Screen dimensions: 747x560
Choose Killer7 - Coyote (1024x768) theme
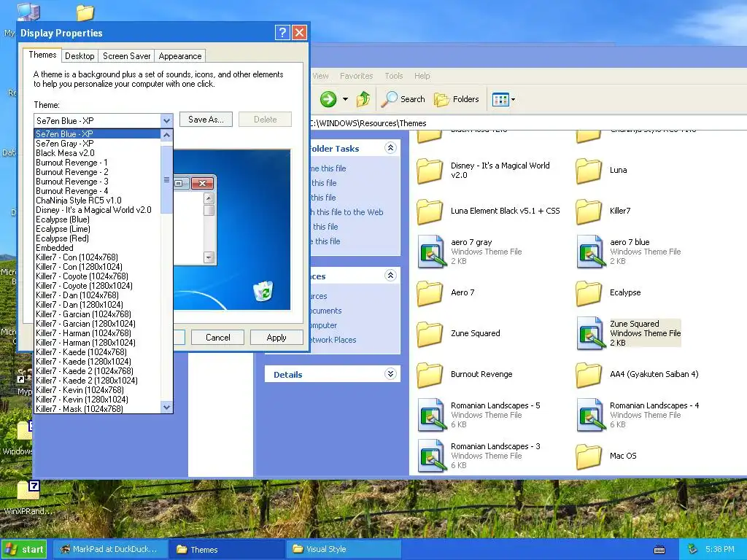pyautogui.click(x=98, y=276)
